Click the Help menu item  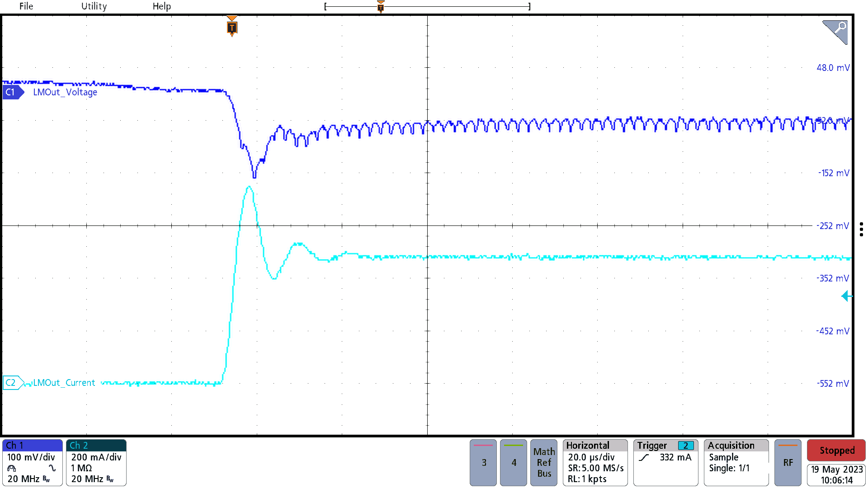tap(162, 6)
